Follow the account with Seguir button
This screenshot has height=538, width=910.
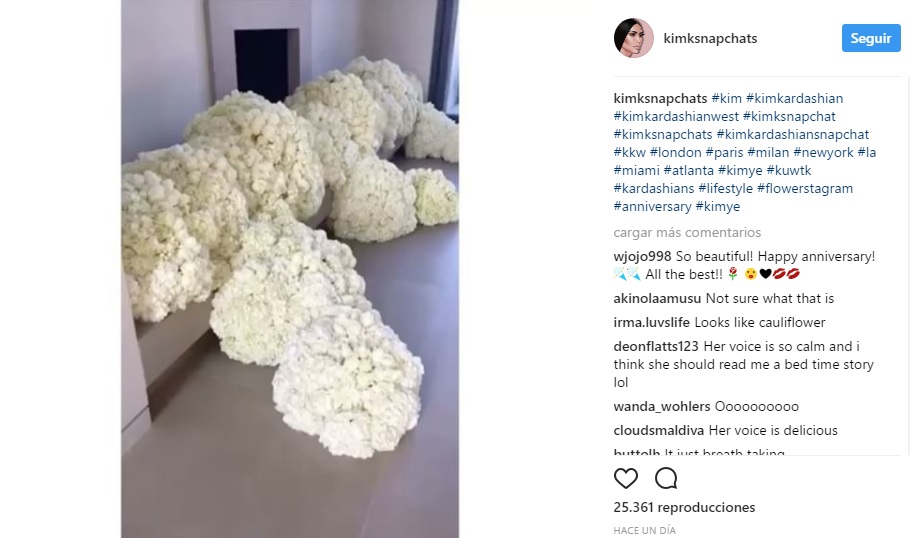(x=871, y=38)
